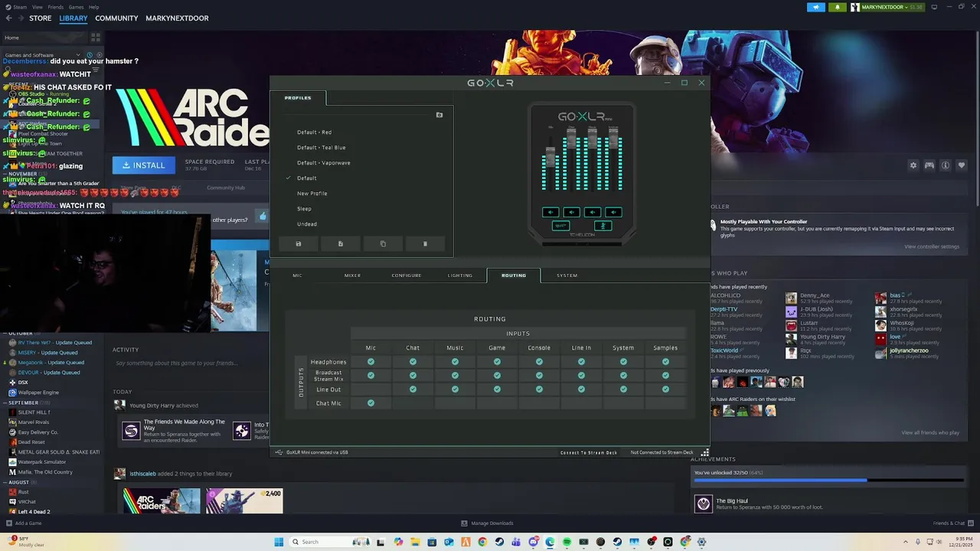Open the Steam COMMUNITY menu
The height and width of the screenshot is (551, 980).
point(116,18)
